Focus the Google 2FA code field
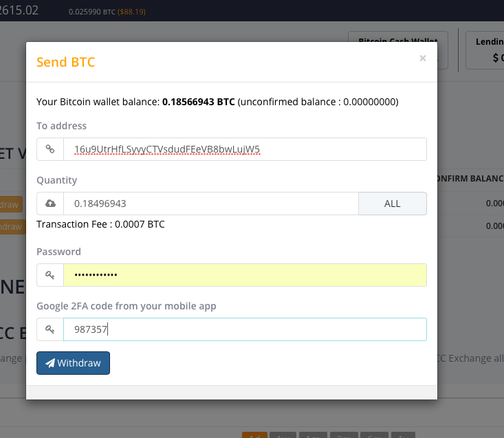The width and height of the screenshot is (504, 438). point(245,329)
